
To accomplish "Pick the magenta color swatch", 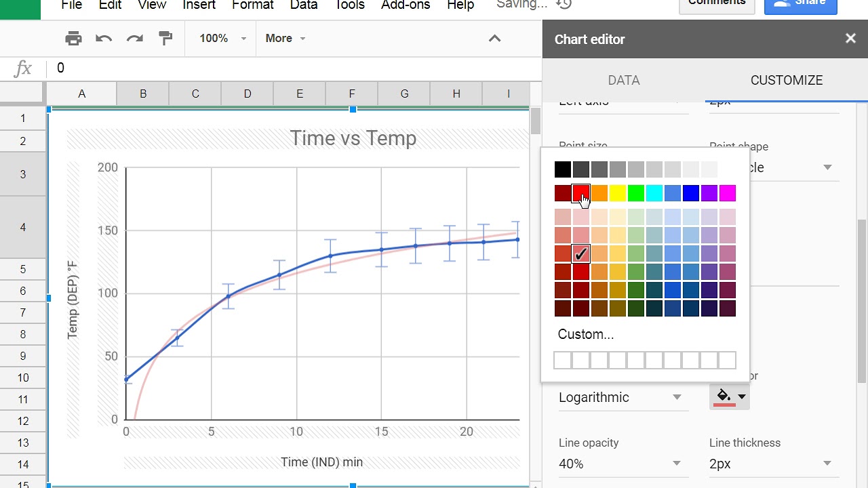I will pos(728,194).
